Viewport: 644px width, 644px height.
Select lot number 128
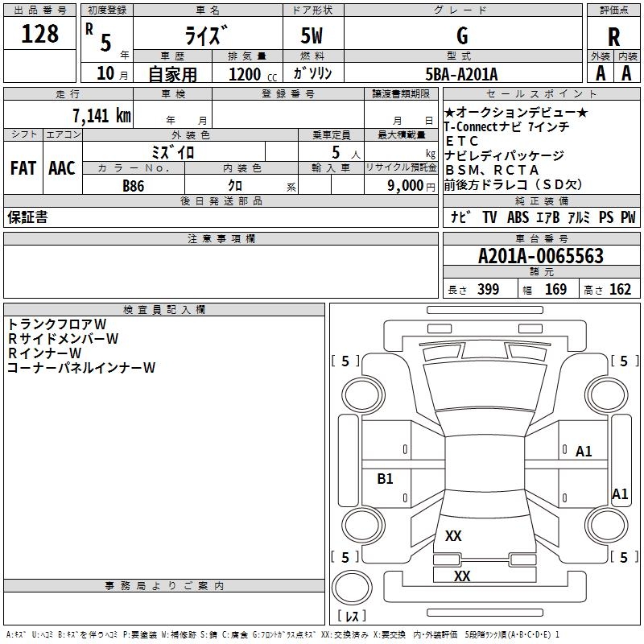point(39,34)
